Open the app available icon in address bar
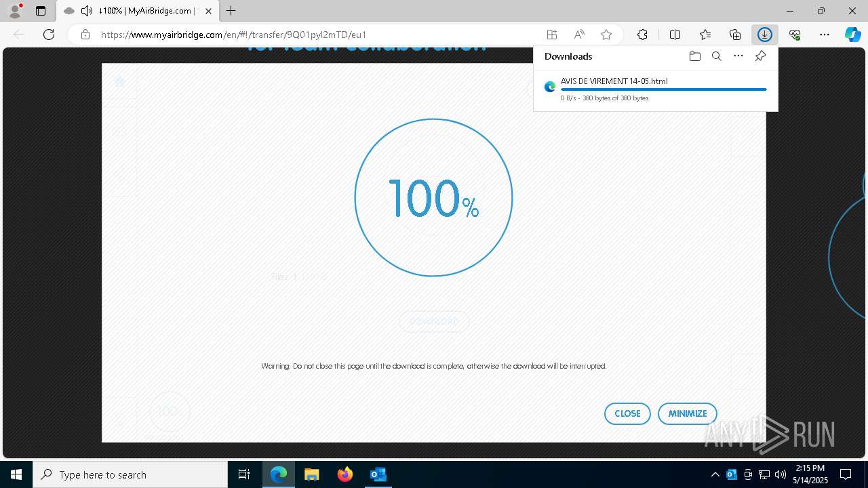The image size is (868, 488). click(552, 35)
